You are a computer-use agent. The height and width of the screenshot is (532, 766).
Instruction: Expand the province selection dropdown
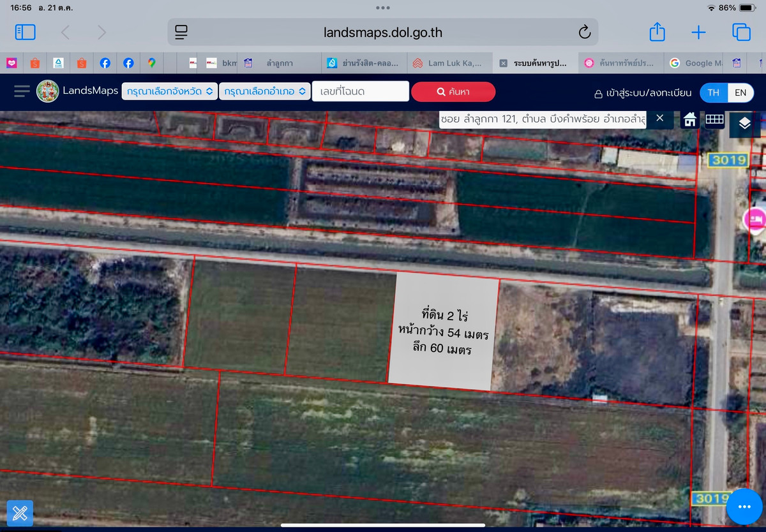(x=169, y=91)
